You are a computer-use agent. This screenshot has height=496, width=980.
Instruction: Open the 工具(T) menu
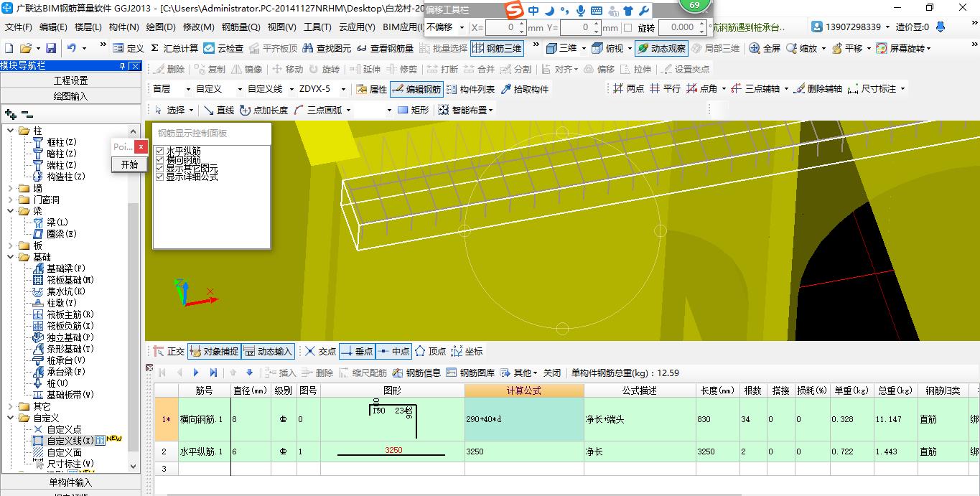pos(317,27)
